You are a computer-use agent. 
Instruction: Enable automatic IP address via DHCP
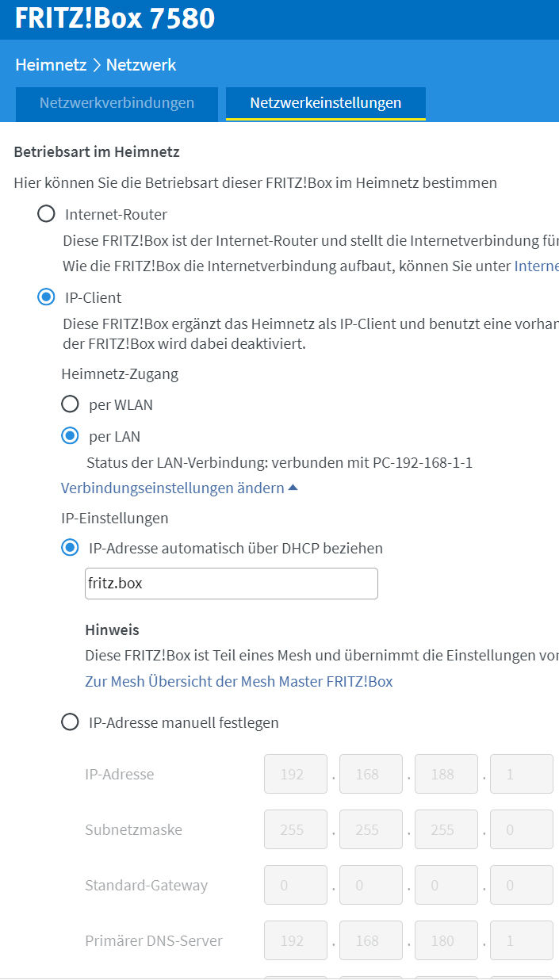71,548
